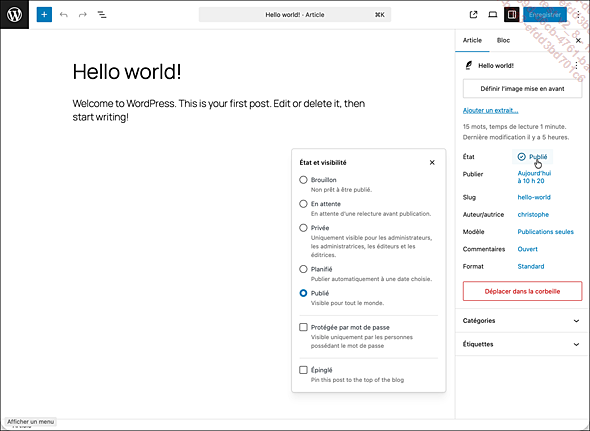Screen dimensions: 590x431
Task: Click the État et visibilité heading
Action: pyautogui.click(x=323, y=163)
